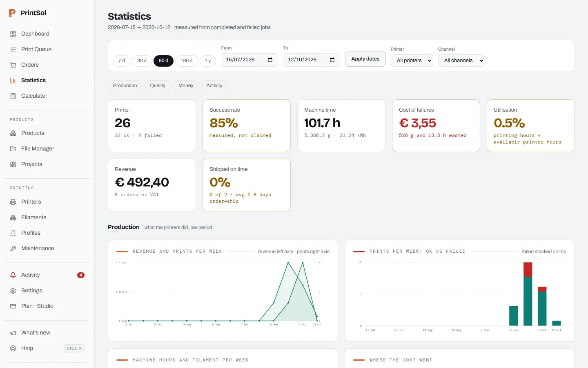Select the 7 d range option

tap(122, 61)
